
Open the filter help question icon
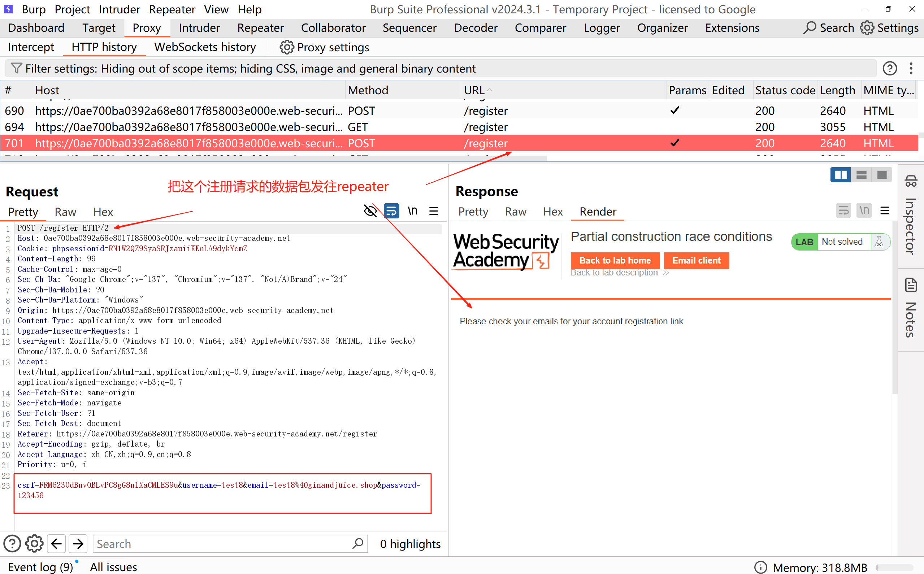coord(889,68)
